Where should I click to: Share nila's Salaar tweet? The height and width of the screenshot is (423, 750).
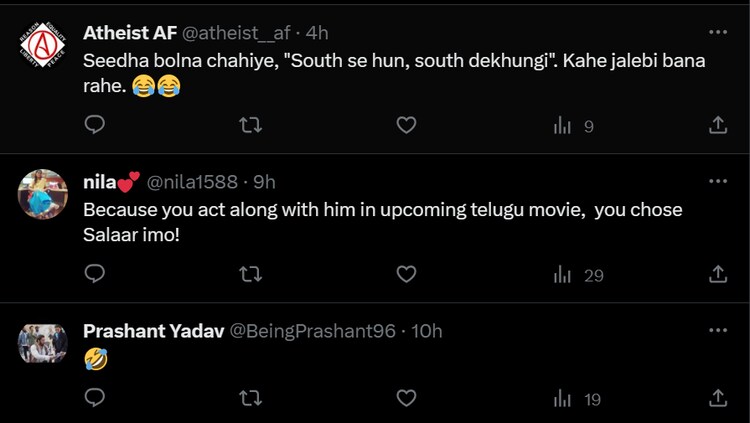717,274
